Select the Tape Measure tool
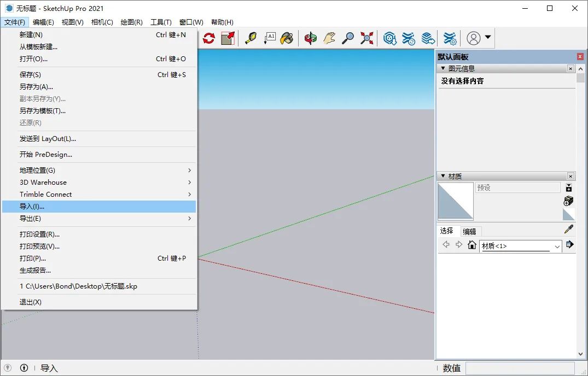588x376 pixels. (251, 38)
